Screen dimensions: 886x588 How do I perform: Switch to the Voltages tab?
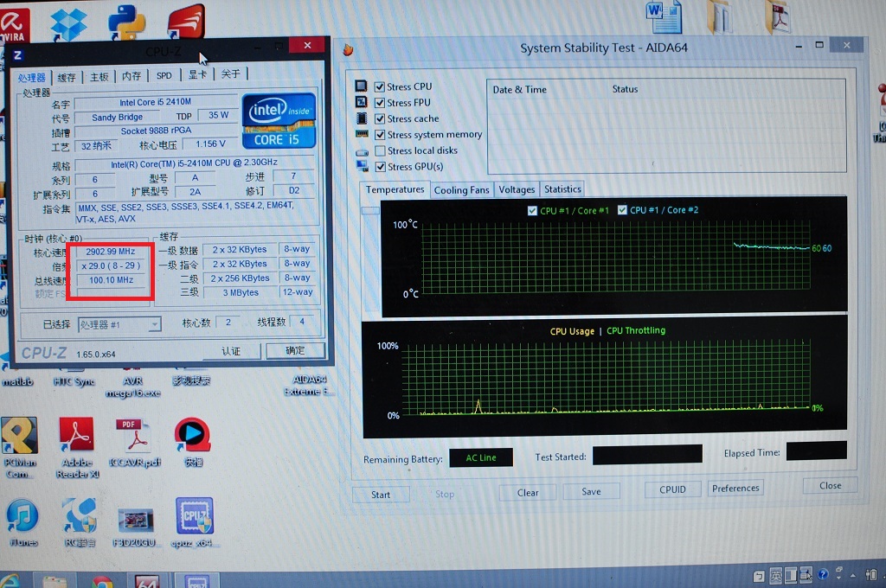click(517, 189)
